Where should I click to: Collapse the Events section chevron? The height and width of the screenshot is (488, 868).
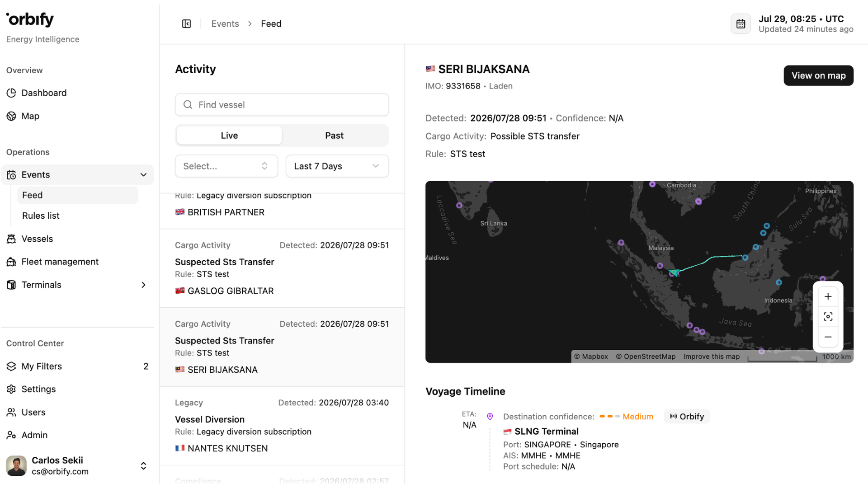(x=143, y=175)
